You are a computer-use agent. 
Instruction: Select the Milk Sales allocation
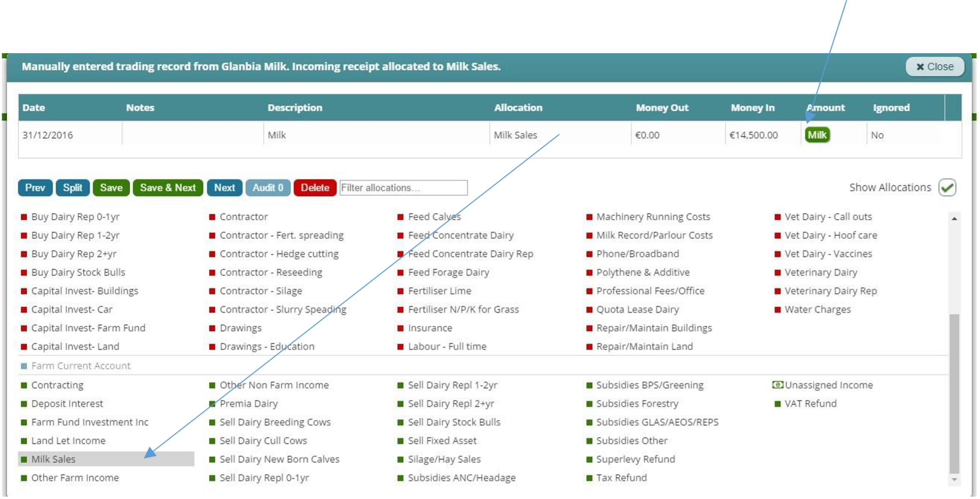tap(54, 459)
